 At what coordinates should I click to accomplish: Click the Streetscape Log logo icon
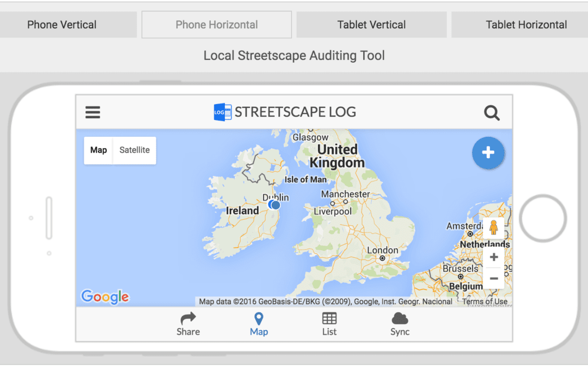click(x=222, y=112)
